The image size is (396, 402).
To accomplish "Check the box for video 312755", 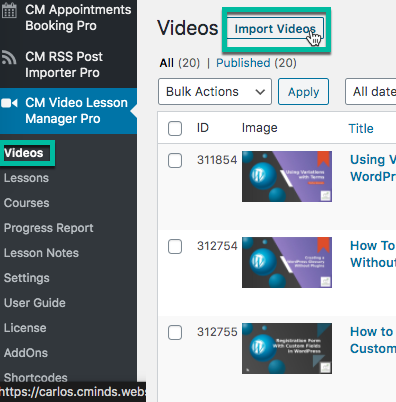I will (175, 333).
